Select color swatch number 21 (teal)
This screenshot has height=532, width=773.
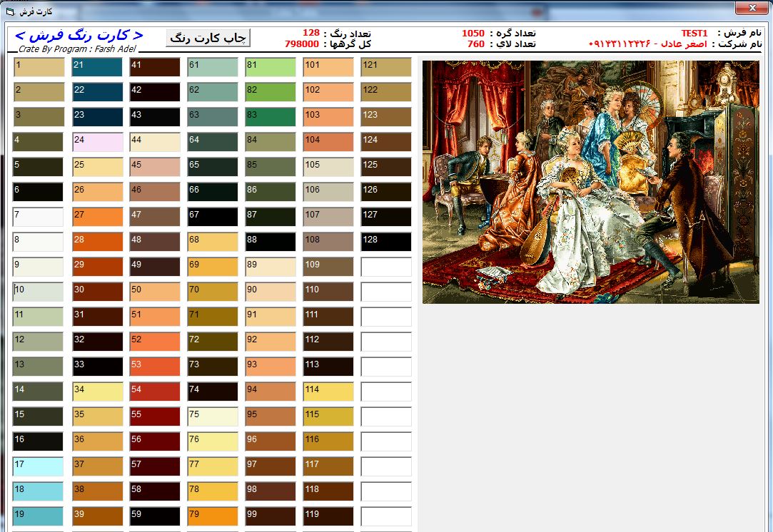point(97,67)
